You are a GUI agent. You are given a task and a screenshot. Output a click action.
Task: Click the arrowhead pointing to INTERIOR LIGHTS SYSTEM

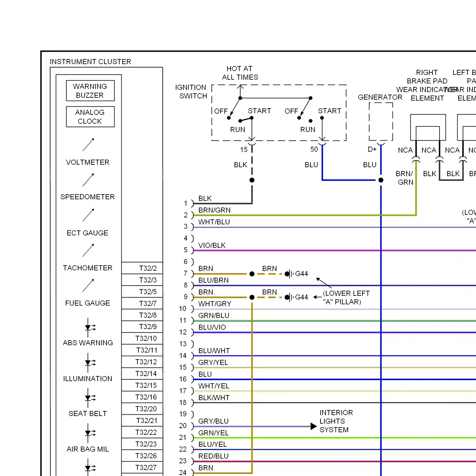click(x=314, y=426)
